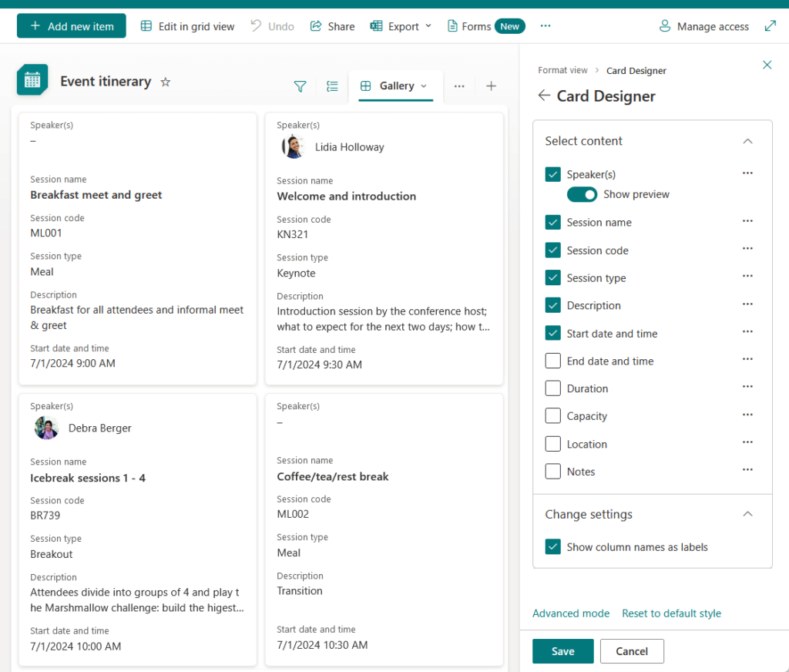Check the Capacity checkbox
This screenshot has width=789, height=672.
(553, 416)
